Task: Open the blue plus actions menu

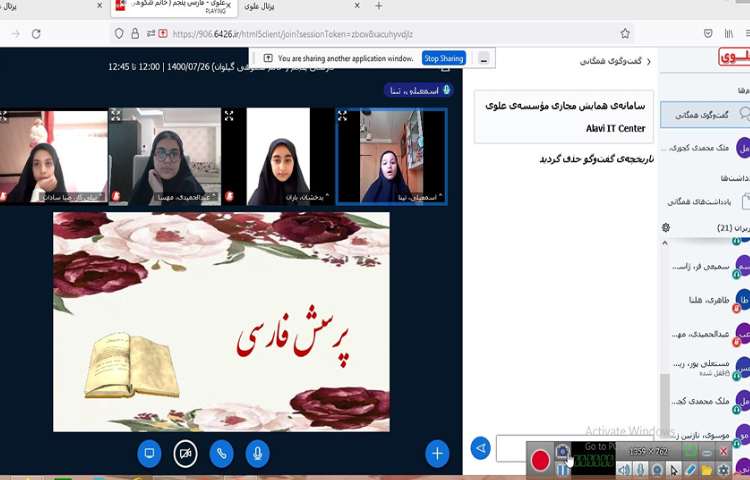Action: pos(437,453)
